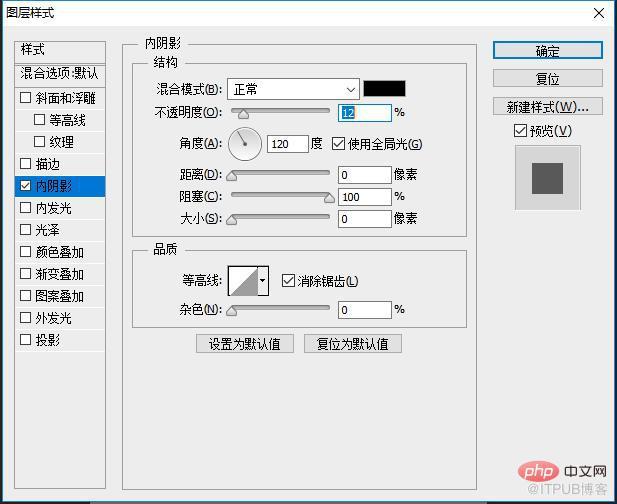Select the 内发光 style row label
617x504 pixels.
tap(54, 208)
